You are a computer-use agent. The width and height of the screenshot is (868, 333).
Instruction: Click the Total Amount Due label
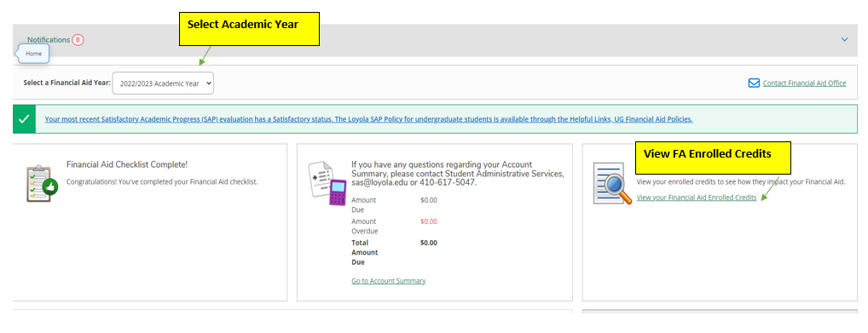(365, 252)
